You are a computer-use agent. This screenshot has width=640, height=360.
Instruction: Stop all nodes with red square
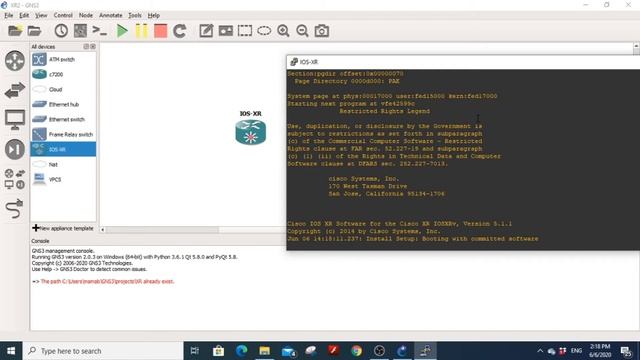[160, 31]
